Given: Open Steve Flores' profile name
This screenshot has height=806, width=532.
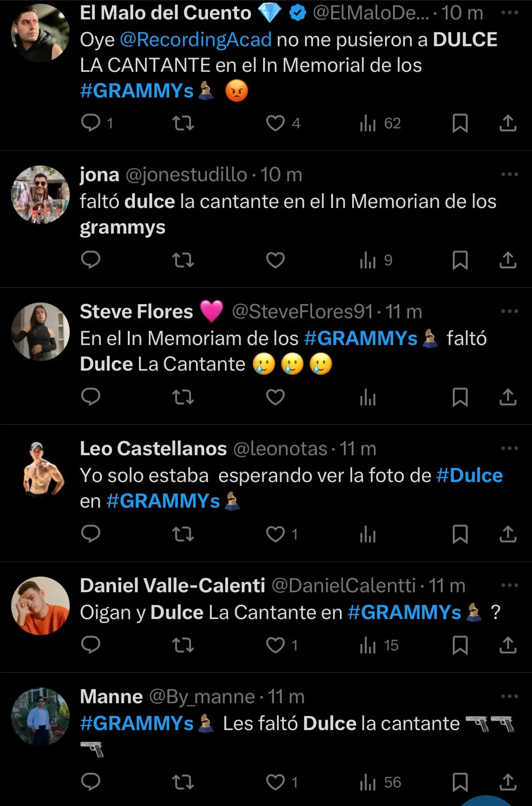Looking at the screenshot, I should click(x=137, y=312).
